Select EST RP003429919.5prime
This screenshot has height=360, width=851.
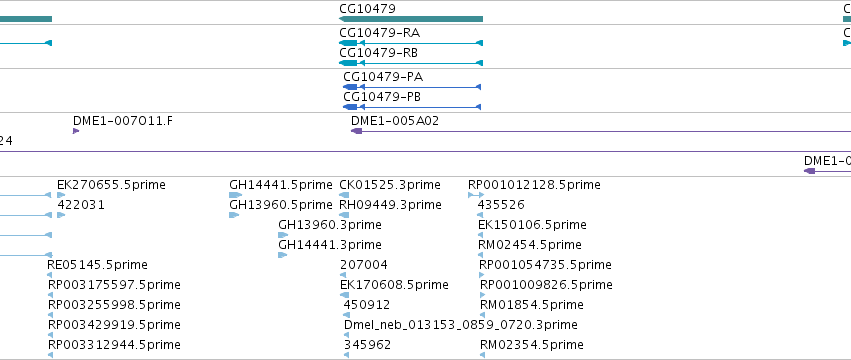[x=115, y=325]
